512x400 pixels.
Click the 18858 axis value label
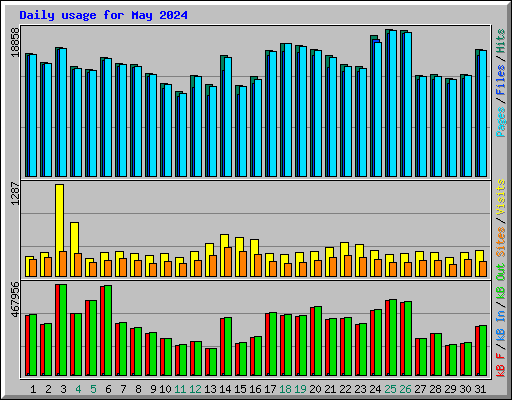16,42
